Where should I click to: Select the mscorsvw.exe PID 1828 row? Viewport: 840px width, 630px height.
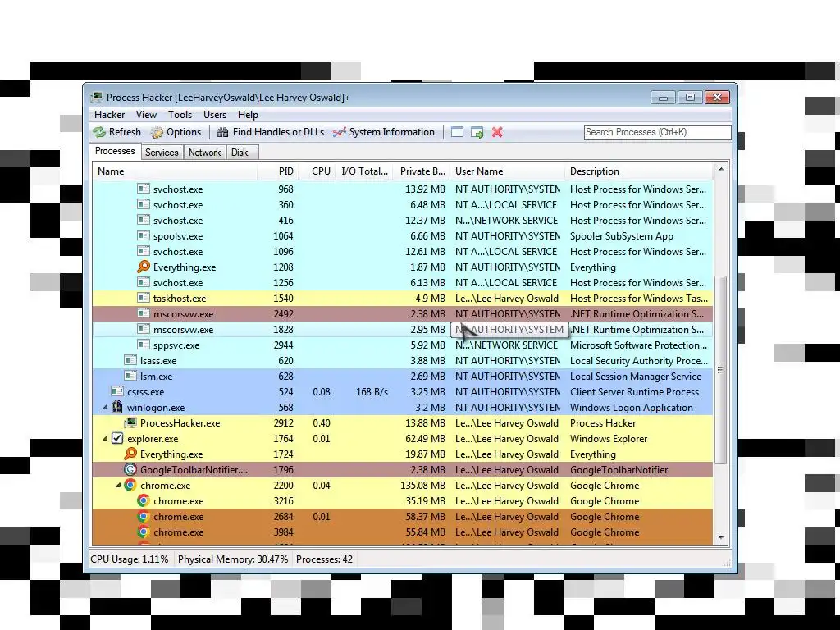coord(403,330)
